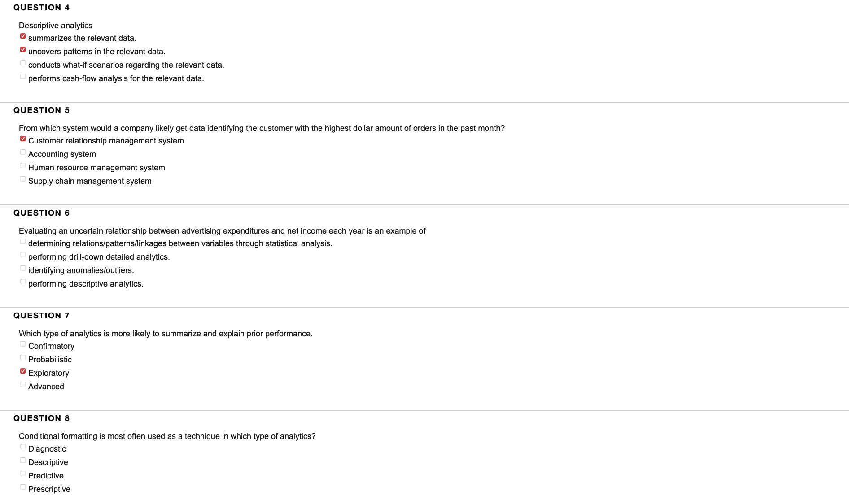Deselect "Customer relationship management system"

[x=23, y=138]
